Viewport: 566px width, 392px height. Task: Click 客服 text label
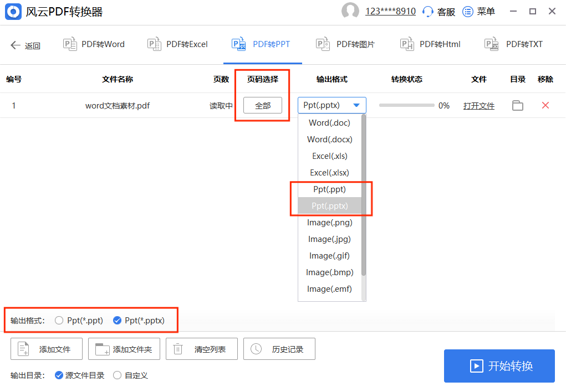pos(446,12)
